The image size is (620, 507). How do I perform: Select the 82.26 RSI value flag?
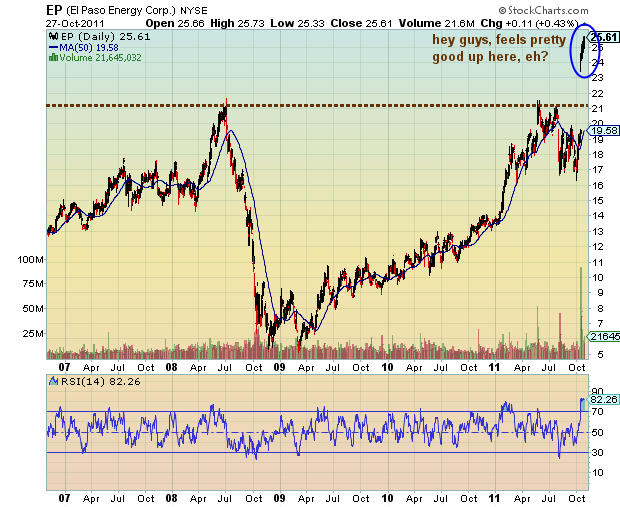pyautogui.click(x=603, y=400)
